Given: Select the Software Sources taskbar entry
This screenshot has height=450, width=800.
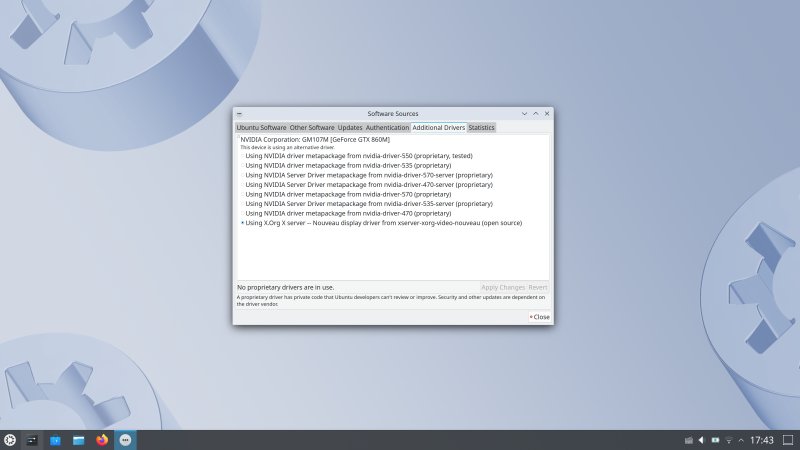Looking at the screenshot, I should 126,440.
